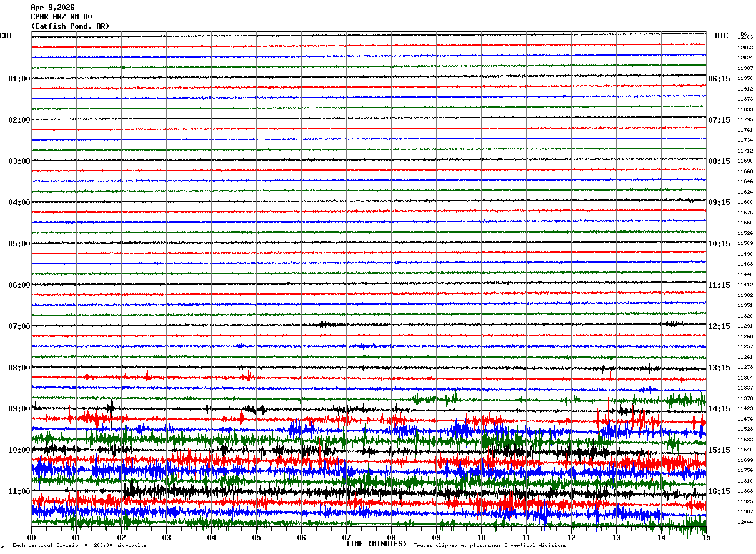756x554 pixels.
Task: Click minute axis tick label '00'
Action: coord(32,538)
